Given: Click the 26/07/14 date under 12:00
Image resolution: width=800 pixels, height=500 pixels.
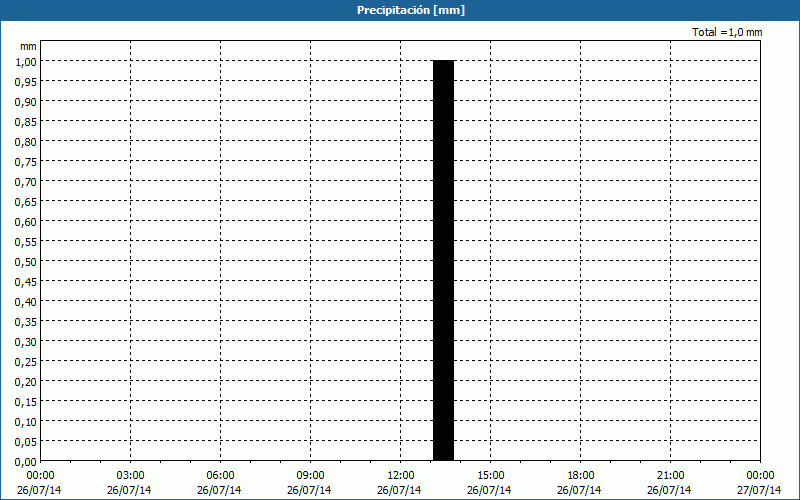Looking at the screenshot, I should 399,490.
